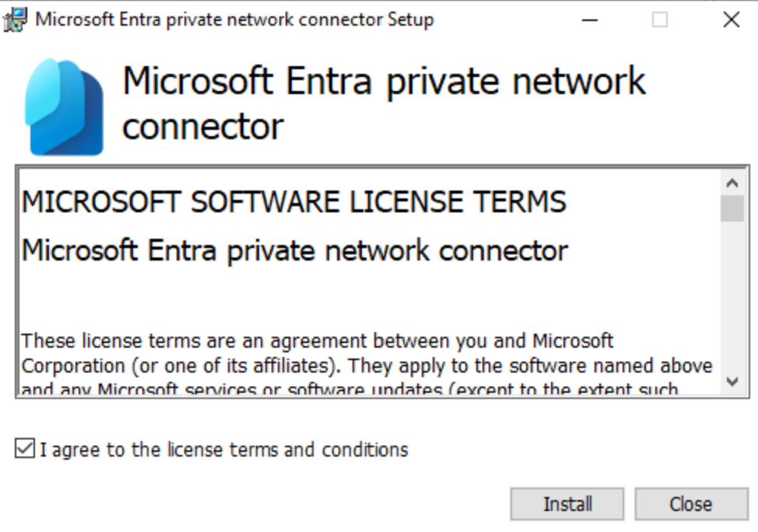This screenshot has height=532, width=758.
Task: Click the empty scrollbar track below the thumb
Action: tap(732, 296)
